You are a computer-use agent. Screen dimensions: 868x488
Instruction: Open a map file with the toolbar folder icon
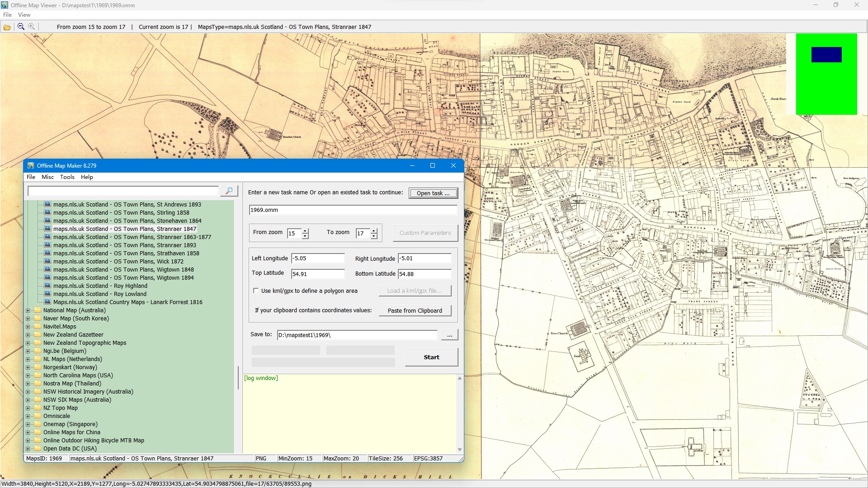coord(7,27)
